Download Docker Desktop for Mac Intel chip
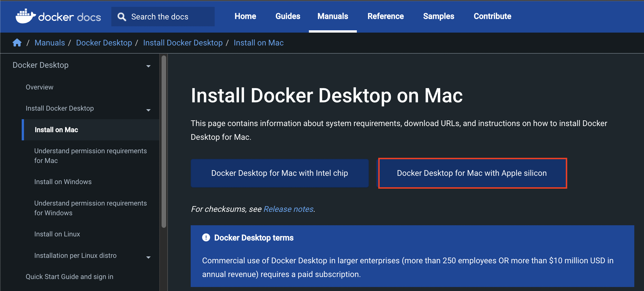644x291 pixels. pos(279,173)
